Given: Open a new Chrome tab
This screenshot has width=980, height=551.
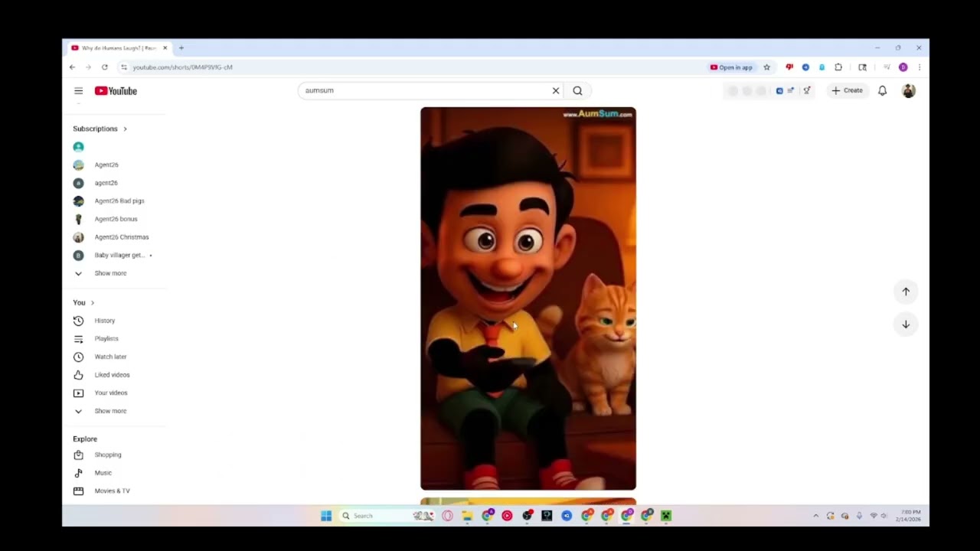Looking at the screenshot, I should tap(181, 48).
